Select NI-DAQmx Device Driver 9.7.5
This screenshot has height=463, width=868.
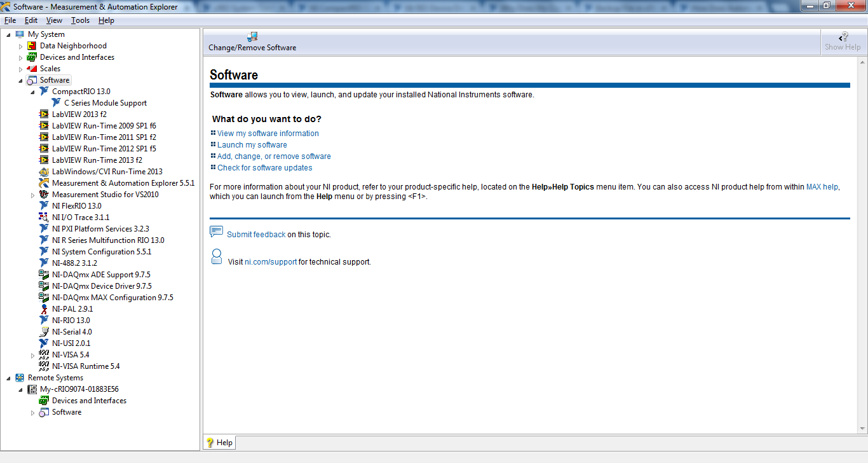point(102,286)
